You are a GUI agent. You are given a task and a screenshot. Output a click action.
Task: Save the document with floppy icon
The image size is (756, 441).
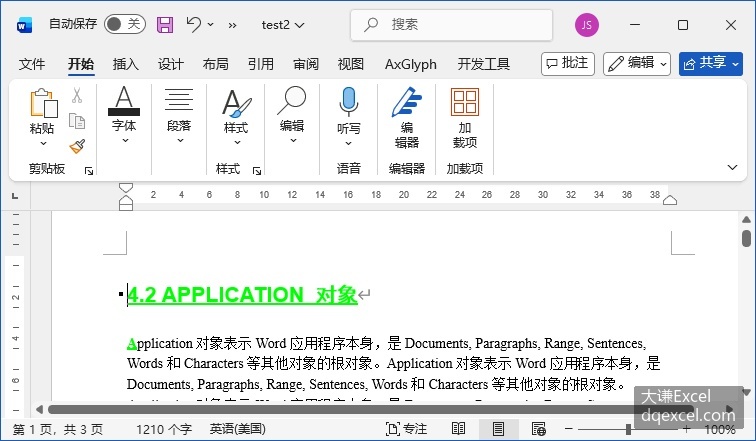tap(165, 25)
